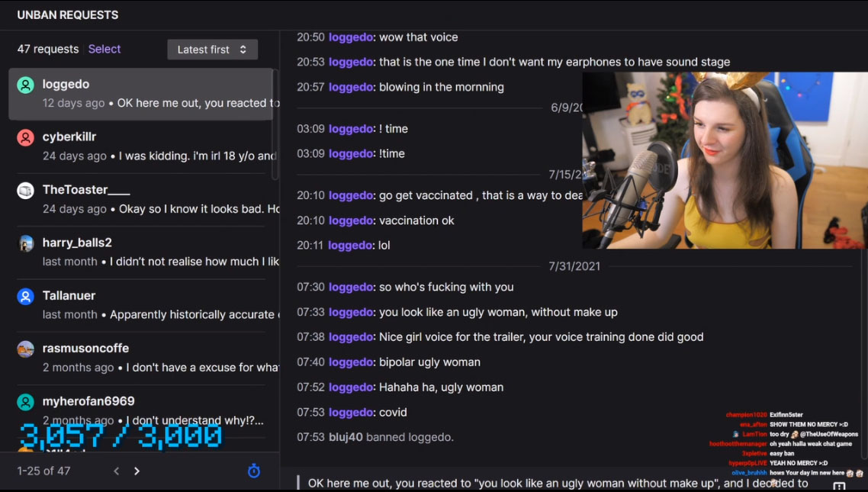Go to previous page of requests
The height and width of the screenshot is (492, 868).
tap(116, 471)
